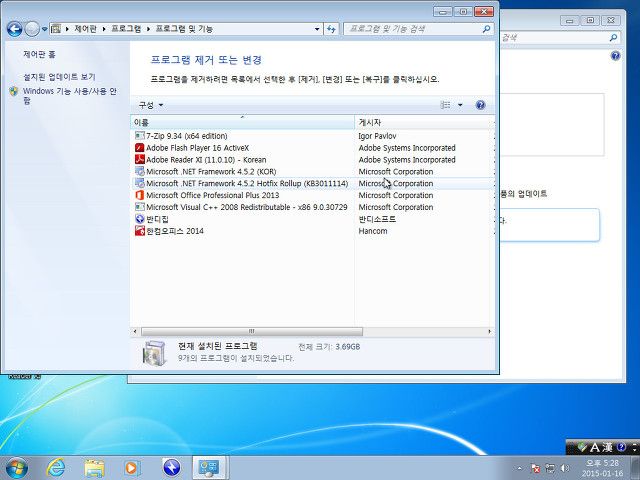640x480 pixels.
Task: Select 7-Zip 9.34 (x64 edition) entry
Action: pos(187,136)
